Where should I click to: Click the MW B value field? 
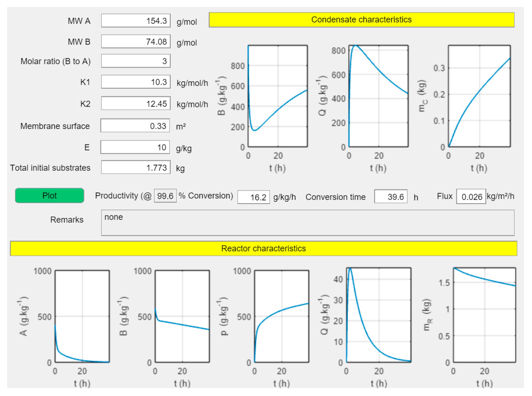point(136,41)
